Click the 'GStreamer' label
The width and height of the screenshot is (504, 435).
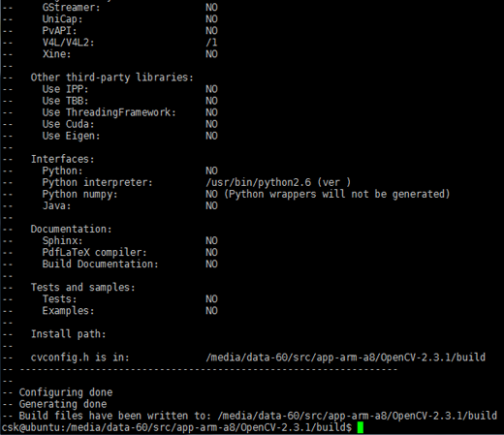71,8
